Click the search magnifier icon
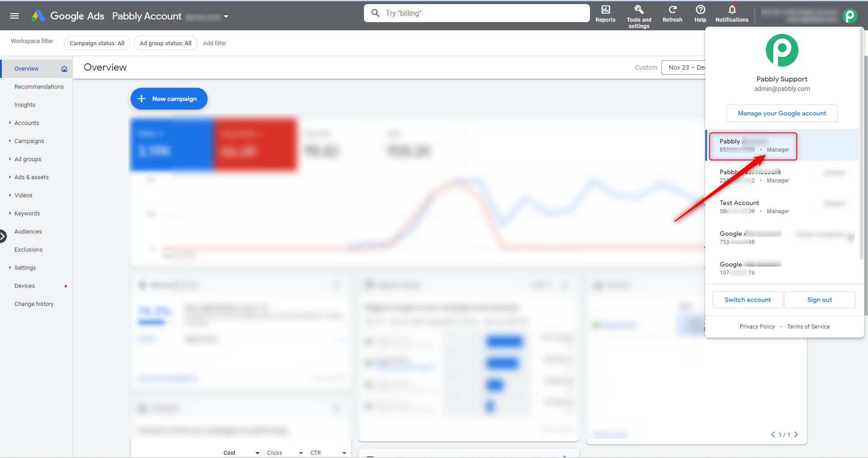This screenshot has width=868, height=458. click(375, 13)
